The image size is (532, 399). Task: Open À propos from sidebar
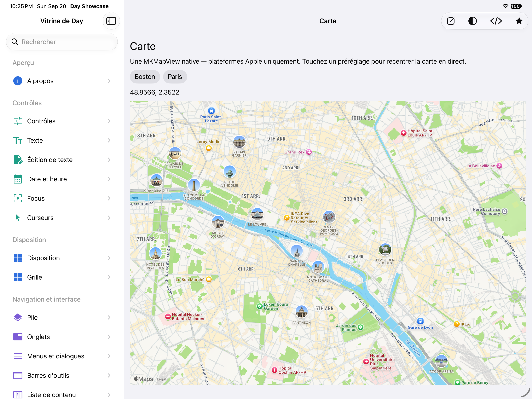pos(62,81)
